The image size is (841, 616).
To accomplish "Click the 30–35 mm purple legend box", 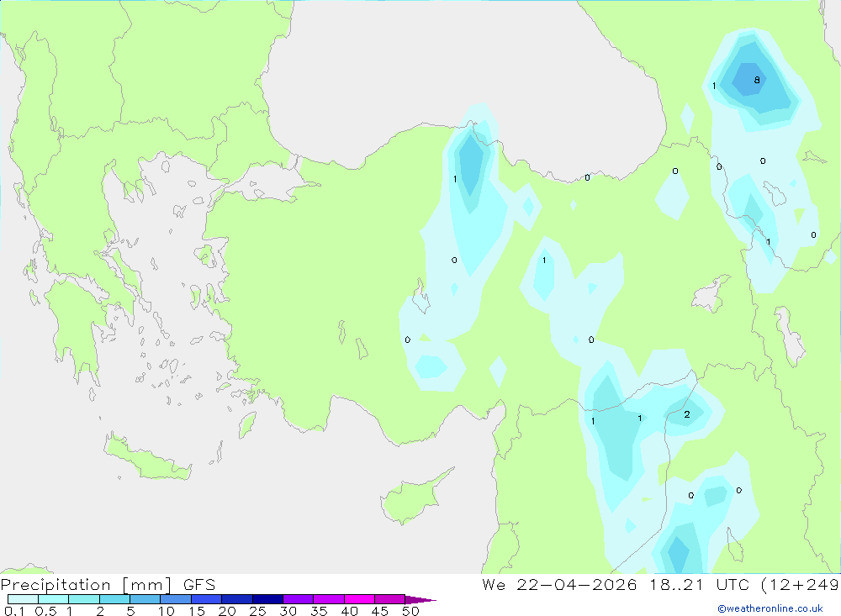I will (298, 599).
